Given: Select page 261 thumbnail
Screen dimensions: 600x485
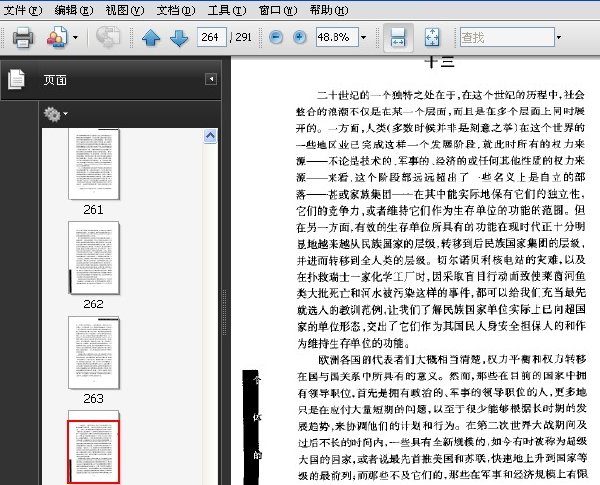Looking at the screenshot, I should pos(94,164).
